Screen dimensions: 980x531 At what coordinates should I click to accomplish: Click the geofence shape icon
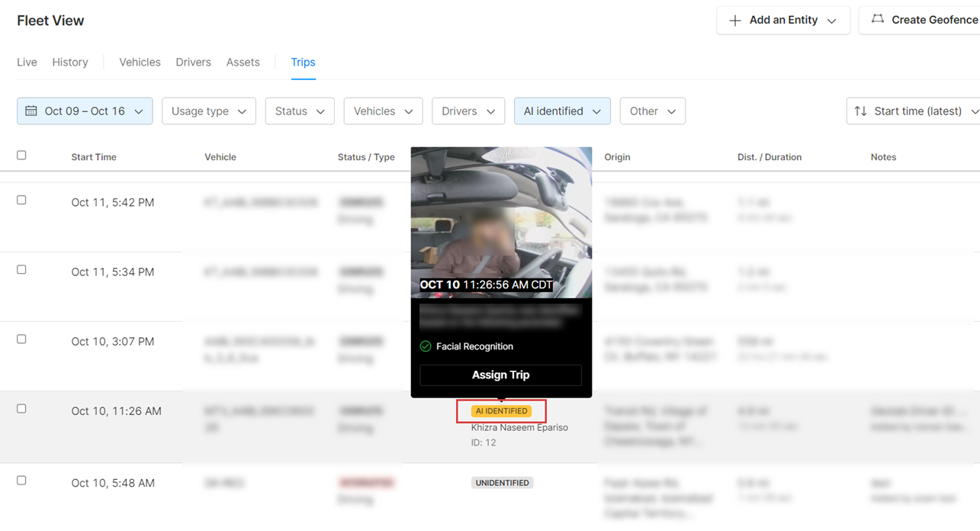point(878,19)
